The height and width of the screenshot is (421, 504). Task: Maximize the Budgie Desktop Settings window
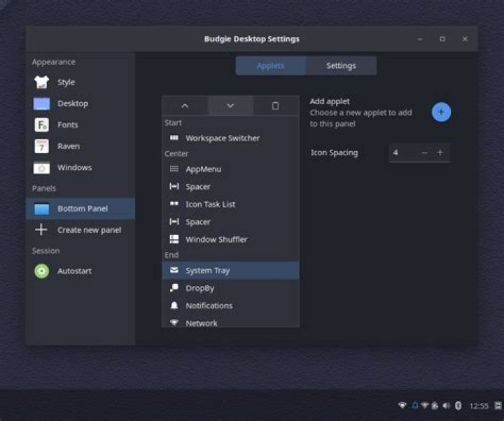(442, 39)
